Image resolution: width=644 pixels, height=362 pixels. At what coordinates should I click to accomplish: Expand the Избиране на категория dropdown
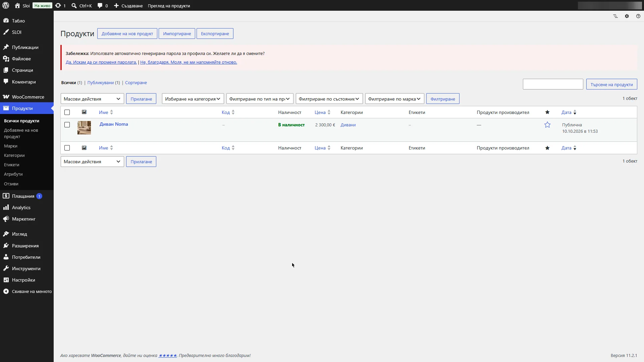coord(193,99)
